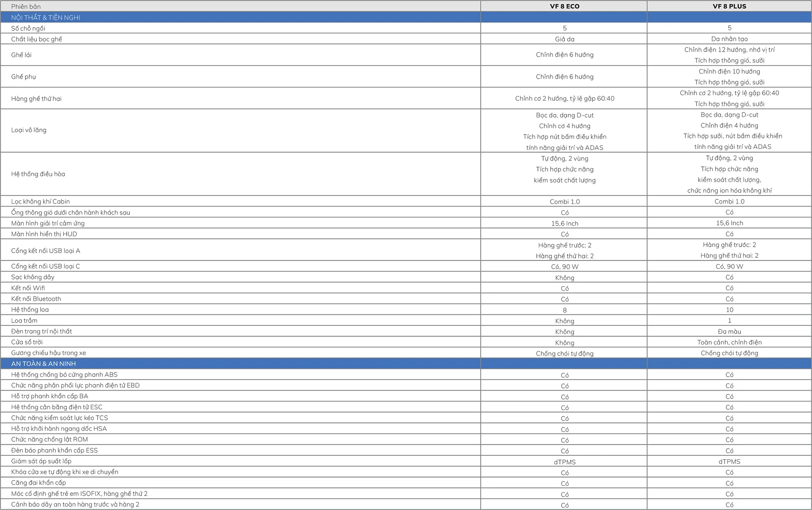This screenshot has width=812, height=510.
Task: Select the AN TOÀN & AN NINH section header
Action: point(44,364)
